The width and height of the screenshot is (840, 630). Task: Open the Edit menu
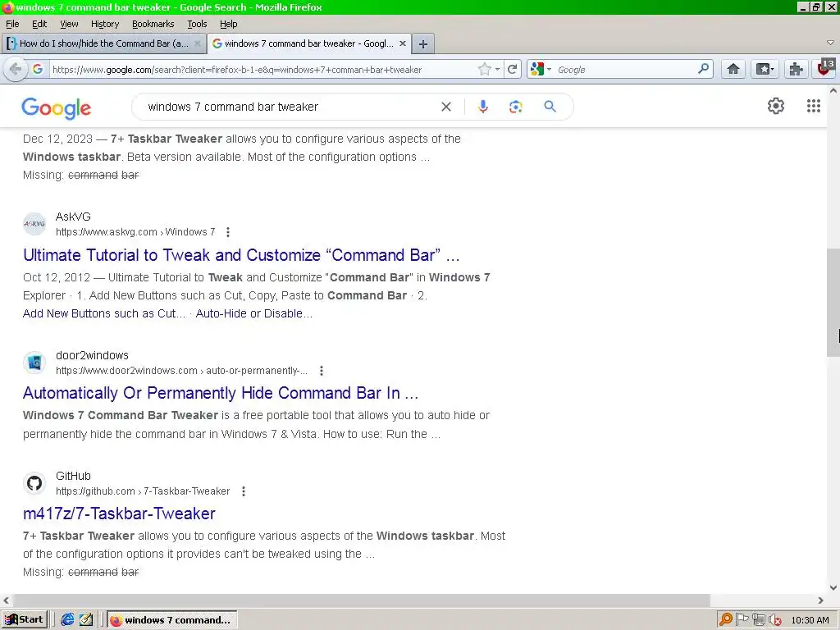tap(39, 24)
